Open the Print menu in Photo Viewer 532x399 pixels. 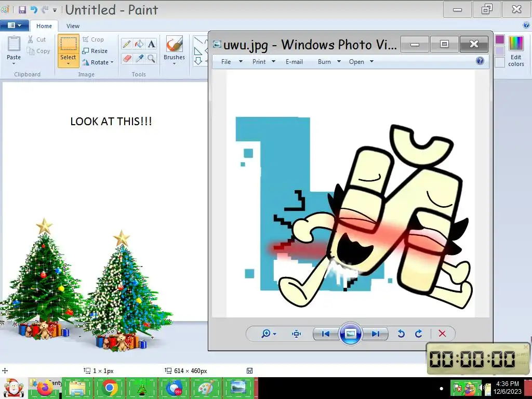[x=263, y=62]
